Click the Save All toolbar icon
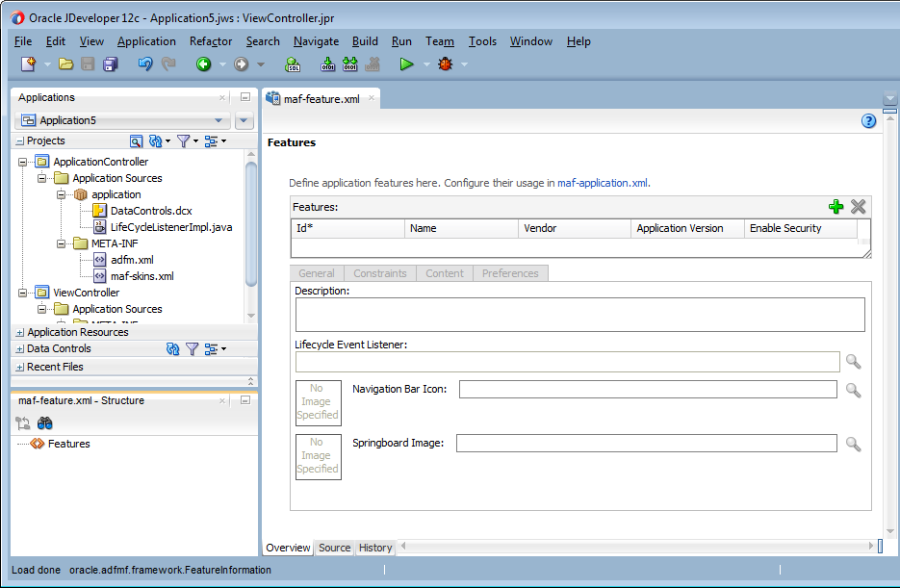The image size is (900, 588). [110, 64]
